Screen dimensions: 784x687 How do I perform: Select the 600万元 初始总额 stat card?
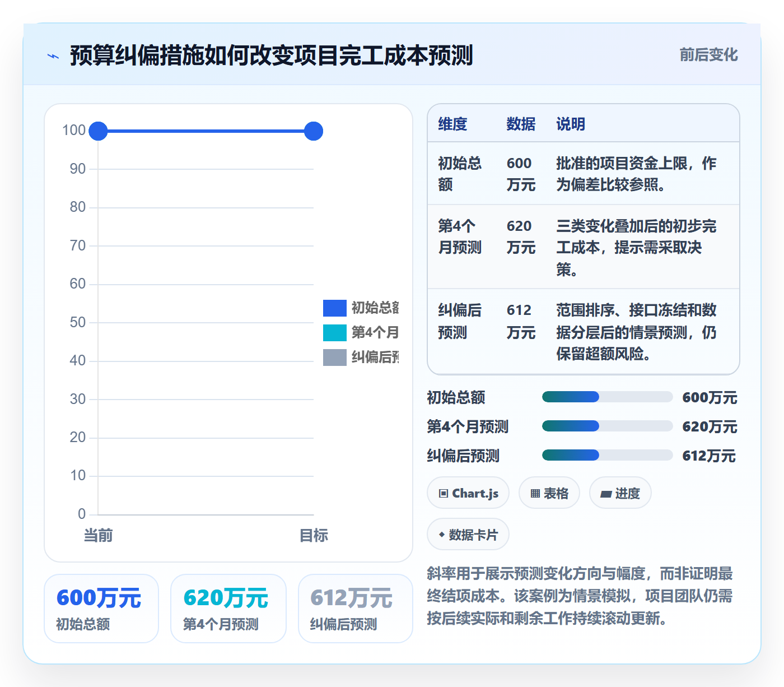(x=101, y=609)
